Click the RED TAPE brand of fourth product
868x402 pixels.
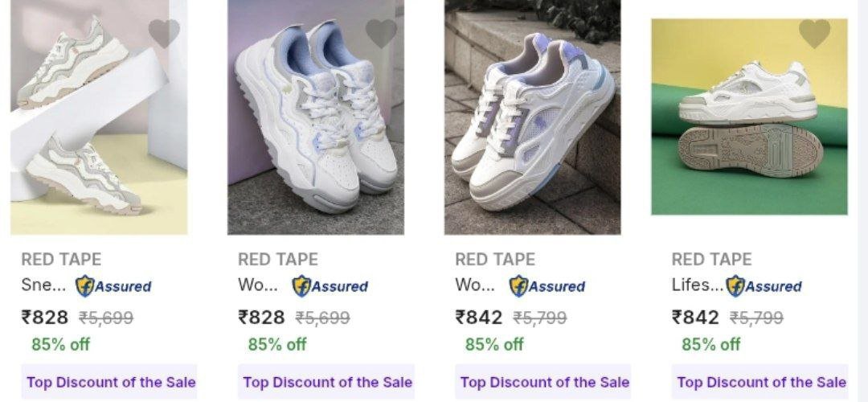(711, 259)
